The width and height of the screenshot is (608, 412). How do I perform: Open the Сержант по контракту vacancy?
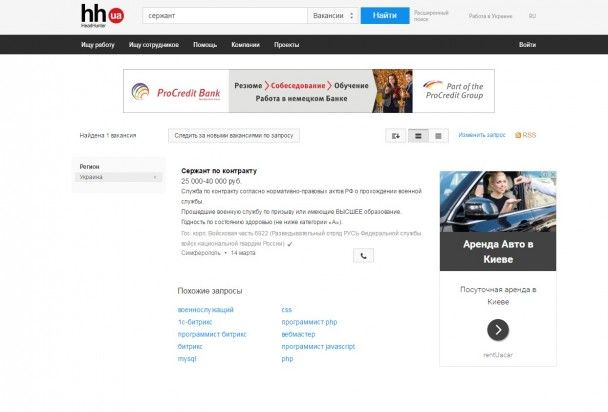tap(219, 170)
